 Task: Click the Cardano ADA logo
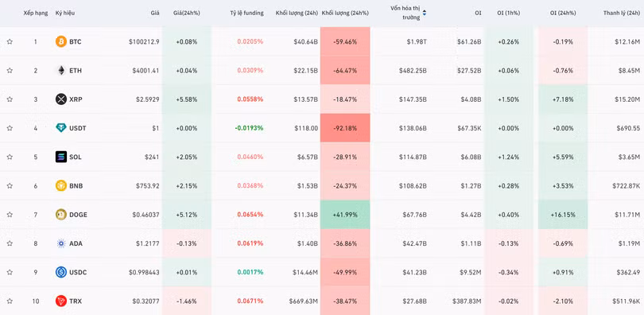click(60, 243)
